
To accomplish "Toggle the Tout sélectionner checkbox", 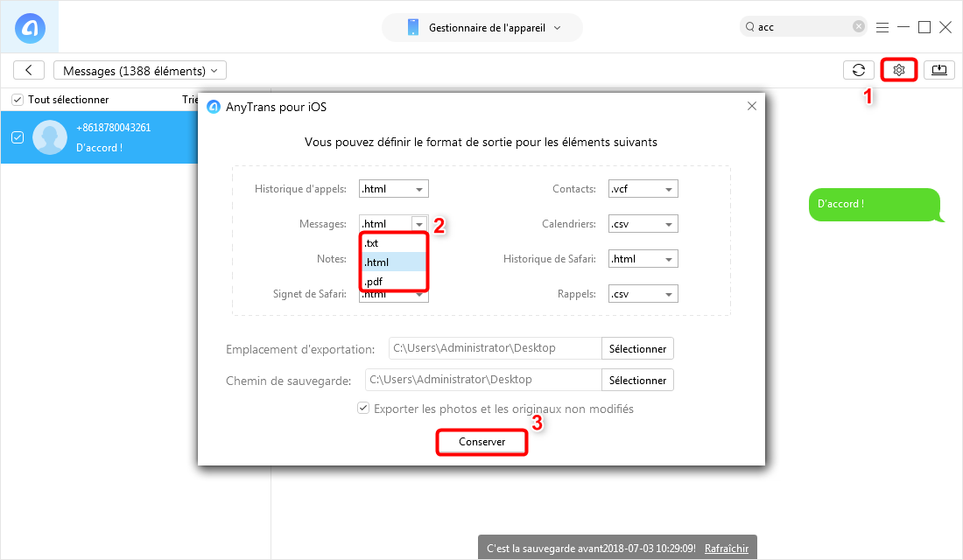I will (18, 100).
